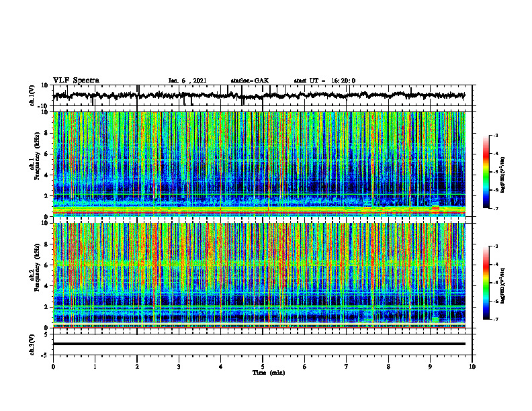Click the ch.1 voltage waveform trace

pyautogui.click(x=259, y=95)
